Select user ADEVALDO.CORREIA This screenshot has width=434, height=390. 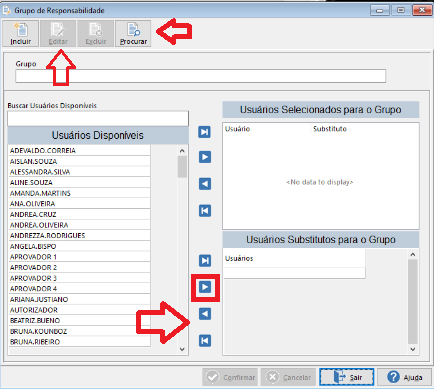79,150
